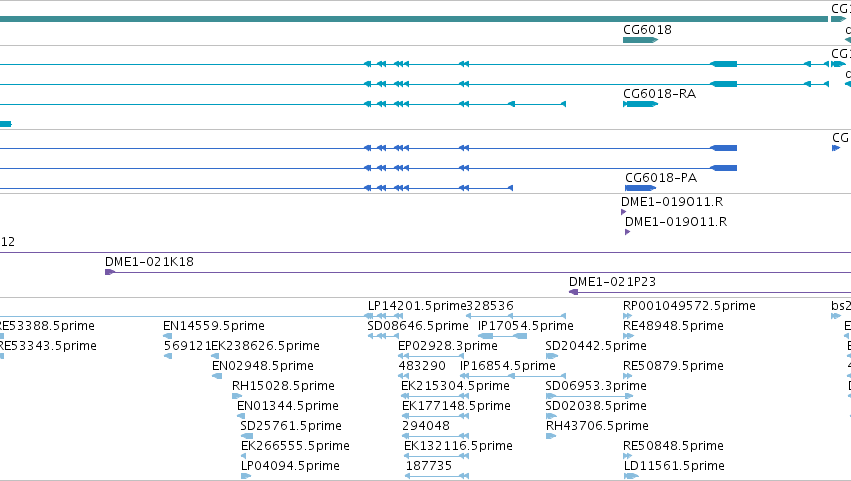Open EST SD02038.5prime

pos(596,406)
